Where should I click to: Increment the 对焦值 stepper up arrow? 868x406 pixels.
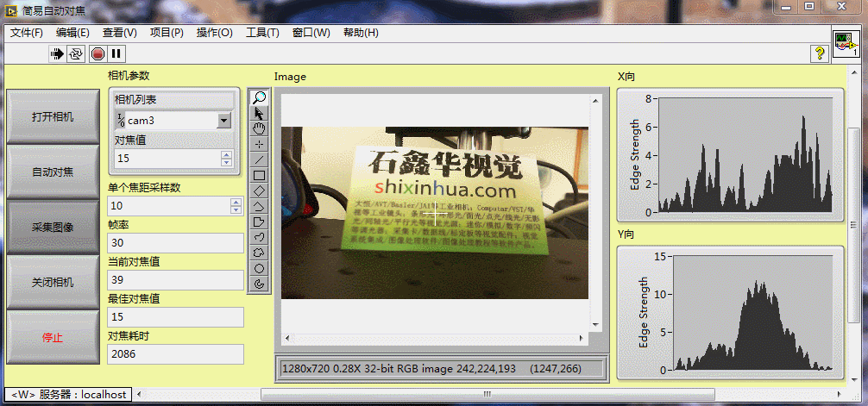coord(226,155)
